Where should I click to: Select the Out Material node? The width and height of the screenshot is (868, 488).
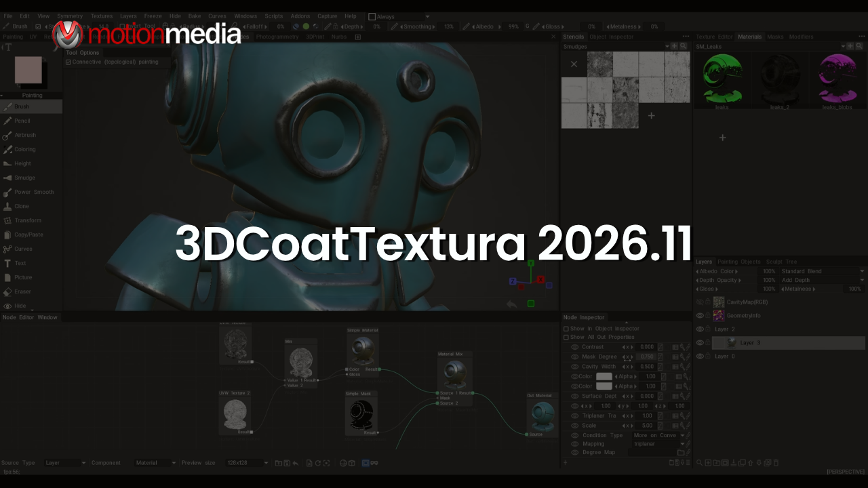click(x=541, y=415)
